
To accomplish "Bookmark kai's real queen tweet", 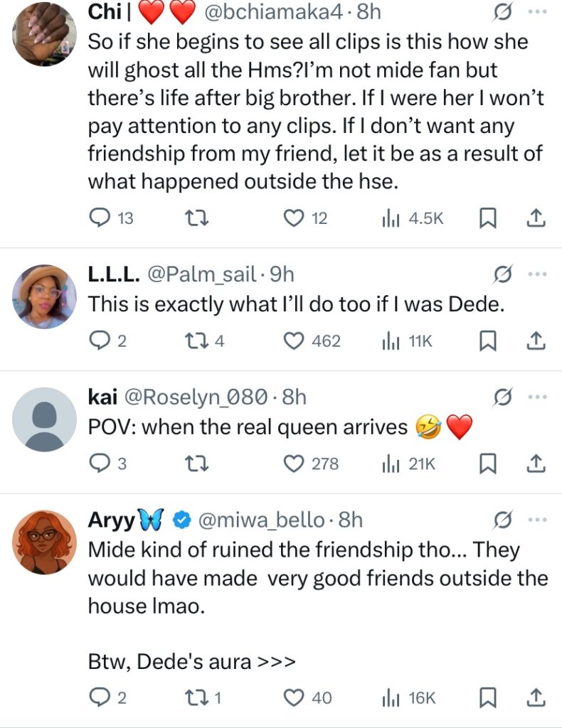I will [x=487, y=464].
